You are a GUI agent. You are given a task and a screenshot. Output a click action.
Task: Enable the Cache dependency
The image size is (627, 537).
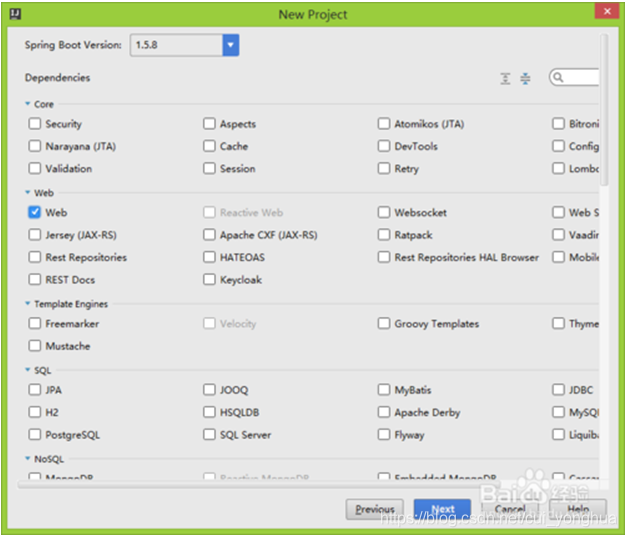(x=209, y=146)
